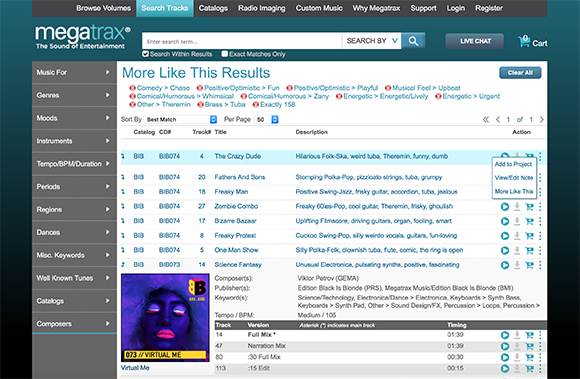
Task: Add Science Fantasy row to cart
Action: [529, 265]
